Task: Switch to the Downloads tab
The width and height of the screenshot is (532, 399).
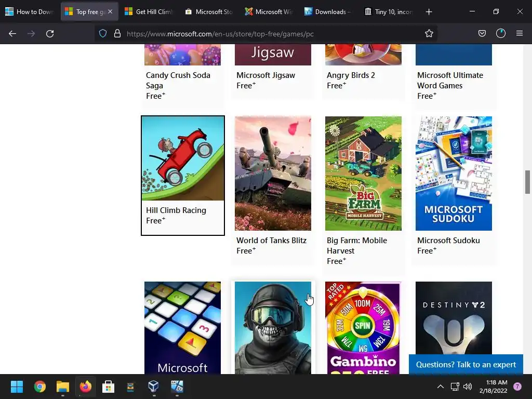Action: (328, 11)
